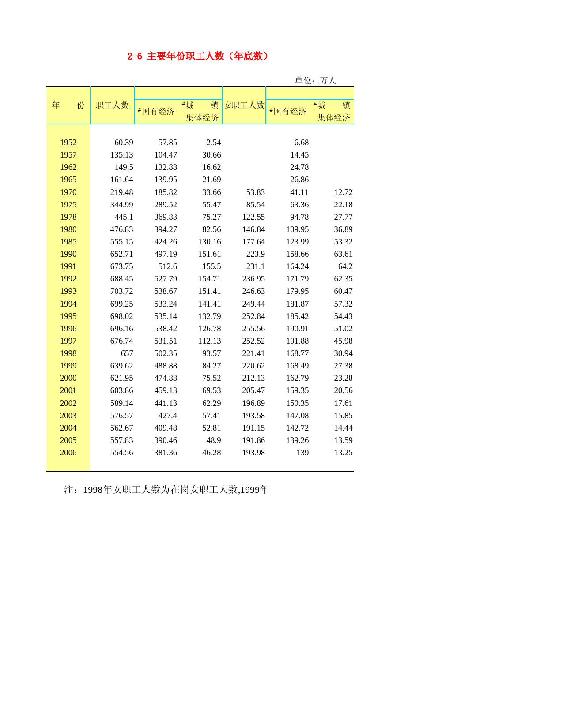Click the value 13.25
Viewport: 563px width, 728px height.
(x=344, y=453)
